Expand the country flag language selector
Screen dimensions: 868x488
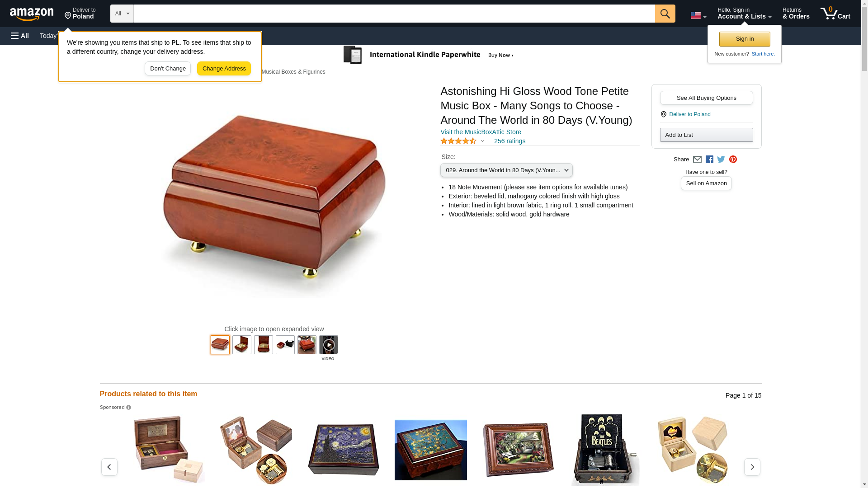(698, 16)
